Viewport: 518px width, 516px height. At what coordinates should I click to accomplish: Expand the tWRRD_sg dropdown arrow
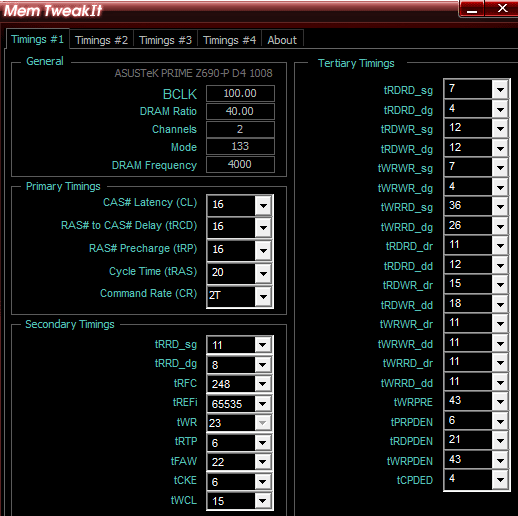[500, 207]
